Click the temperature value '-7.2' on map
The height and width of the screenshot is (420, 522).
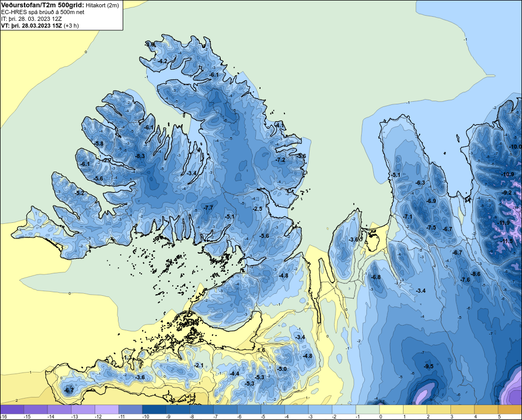click(281, 160)
